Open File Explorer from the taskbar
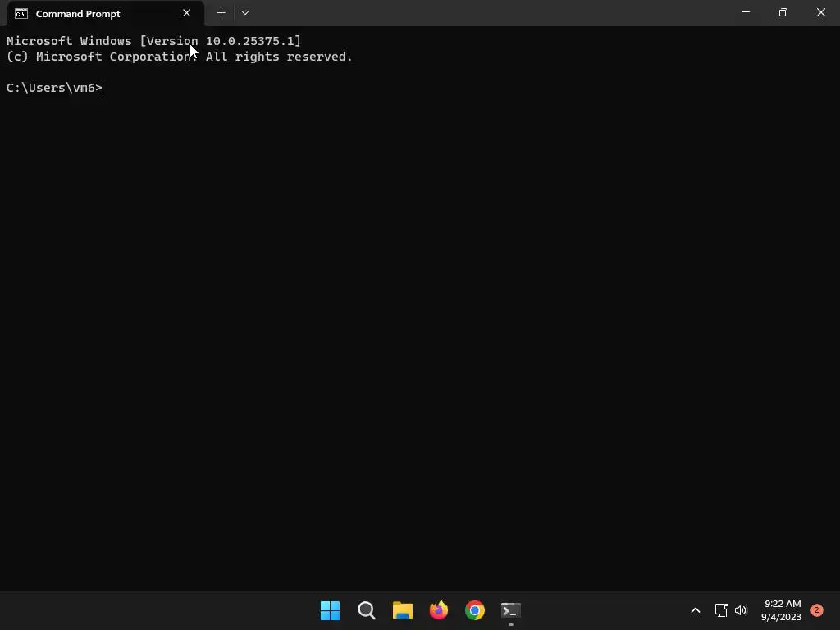Image resolution: width=840 pixels, height=630 pixels. click(402, 610)
